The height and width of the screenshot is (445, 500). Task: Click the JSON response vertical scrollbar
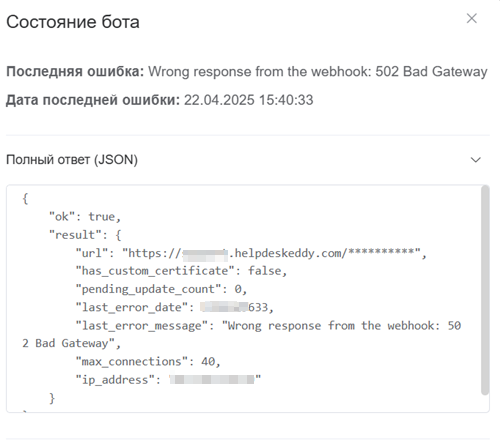tap(485, 291)
